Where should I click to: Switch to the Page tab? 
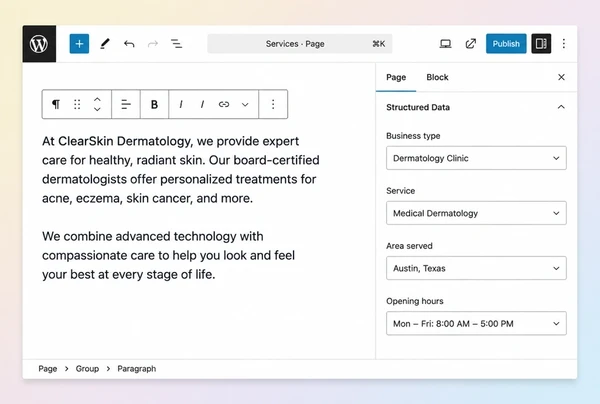coord(396,77)
